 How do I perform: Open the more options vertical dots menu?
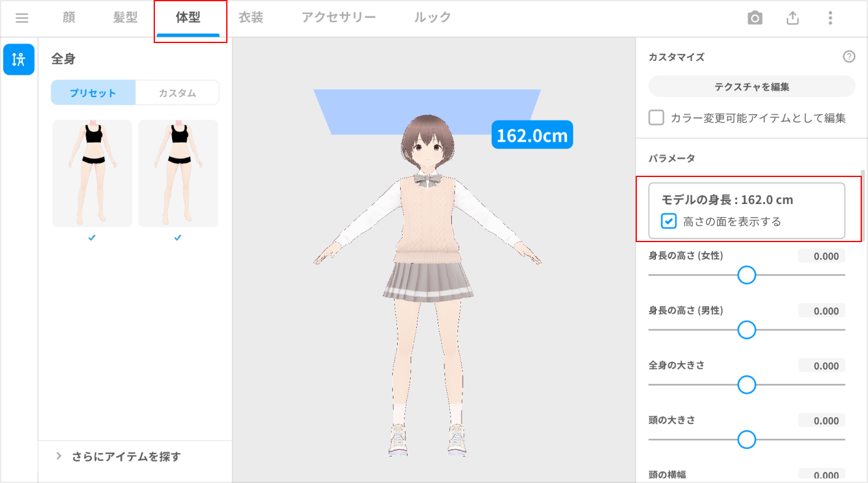831,18
